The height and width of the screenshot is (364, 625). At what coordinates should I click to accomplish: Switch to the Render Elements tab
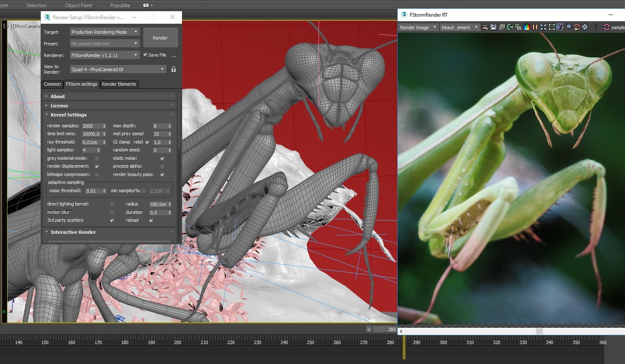coord(119,84)
